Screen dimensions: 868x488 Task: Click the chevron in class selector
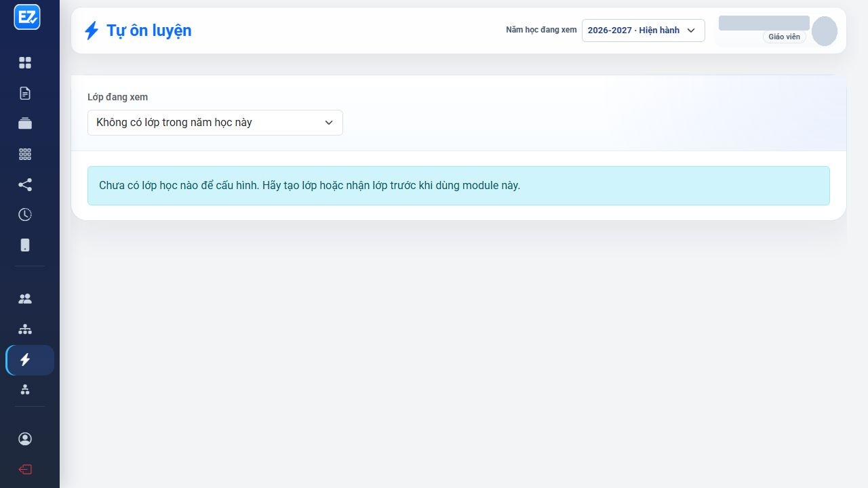point(329,123)
